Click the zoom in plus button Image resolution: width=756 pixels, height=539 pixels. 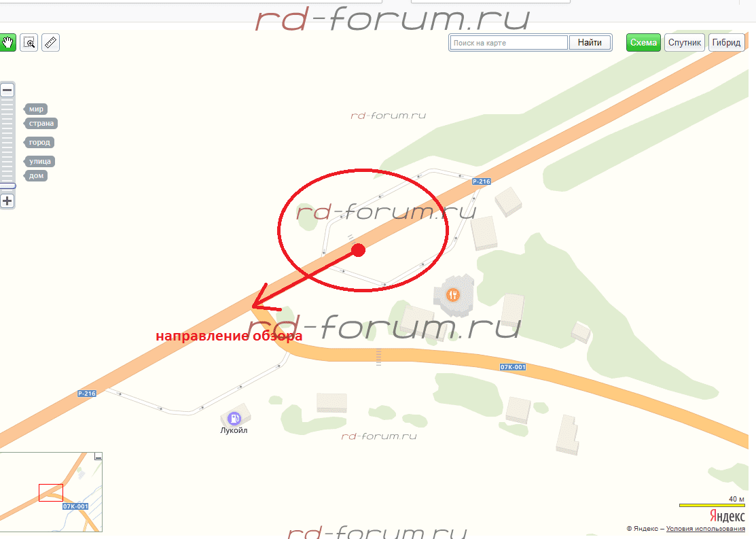point(7,201)
